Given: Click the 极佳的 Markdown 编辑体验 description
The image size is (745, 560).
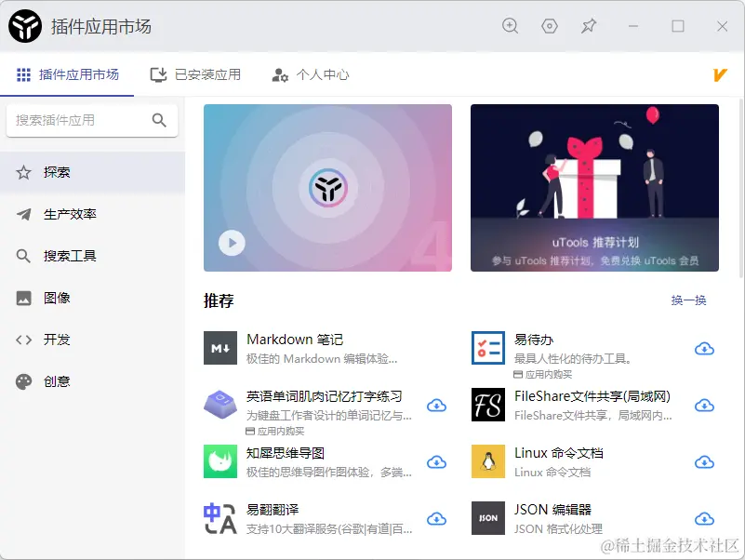Looking at the screenshot, I should click(x=322, y=359).
